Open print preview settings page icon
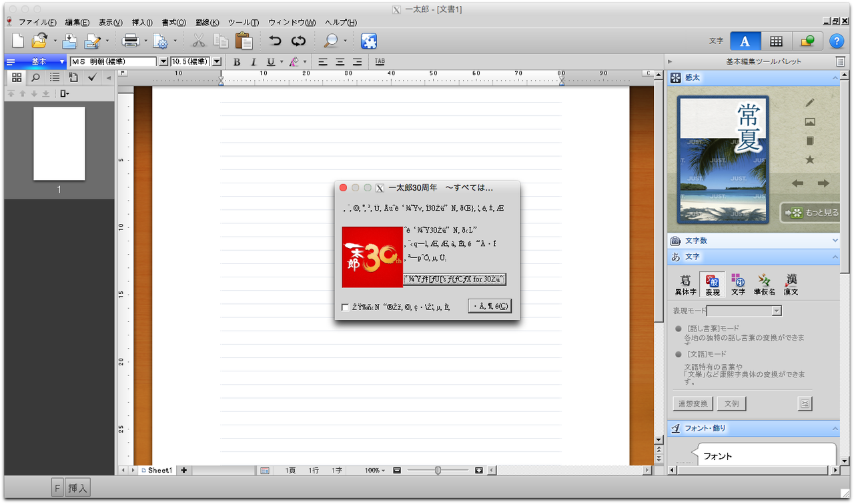The image size is (854, 504). click(x=160, y=41)
